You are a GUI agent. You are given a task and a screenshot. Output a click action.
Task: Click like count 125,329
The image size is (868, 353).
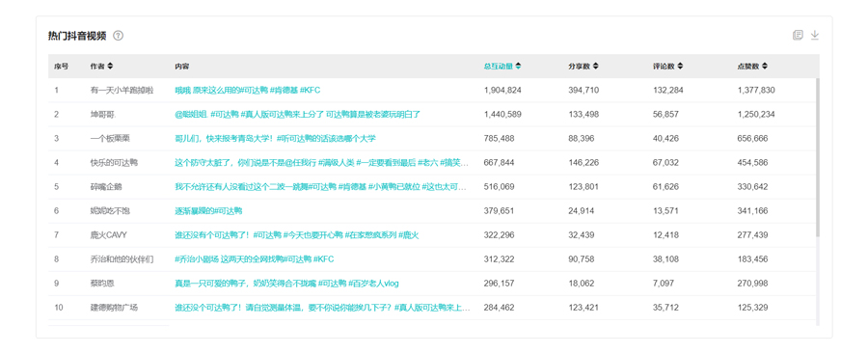click(x=753, y=307)
